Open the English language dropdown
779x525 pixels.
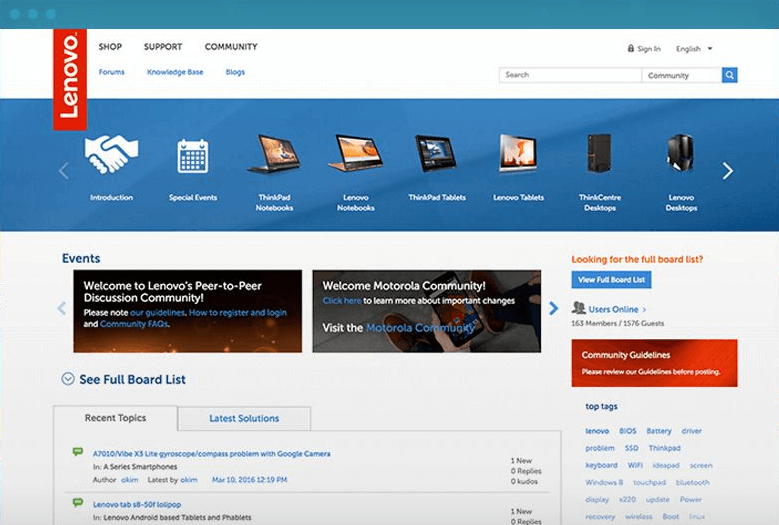click(x=694, y=49)
